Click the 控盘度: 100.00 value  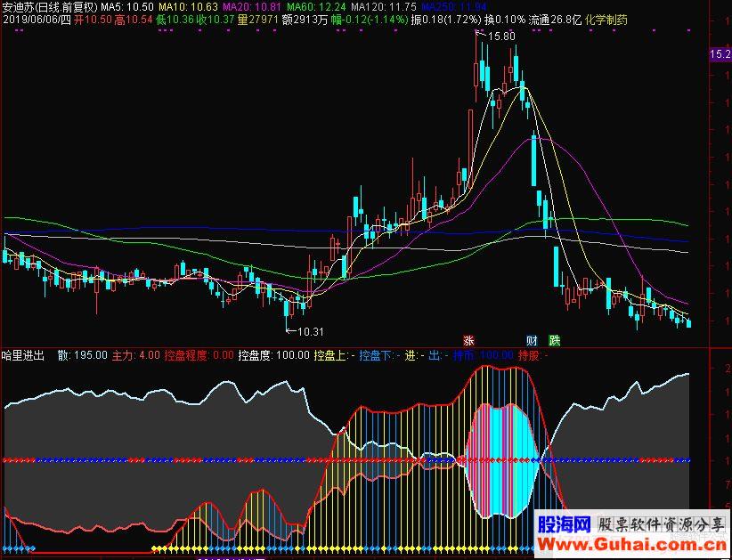pyautogui.click(x=274, y=355)
